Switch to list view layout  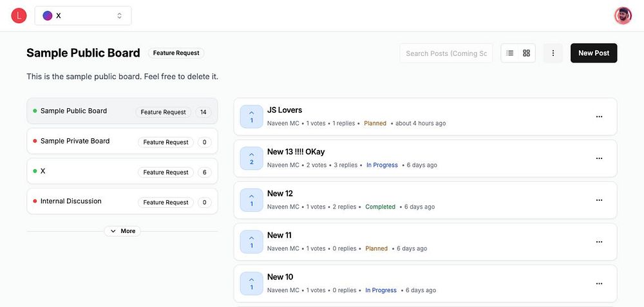(509, 53)
